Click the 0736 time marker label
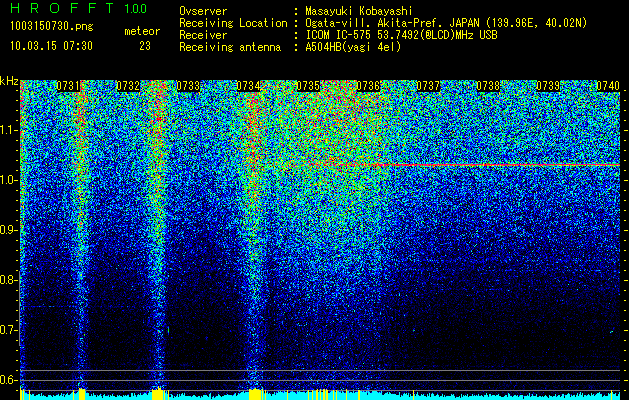629x400 pixels. pyautogui.click(x=368, y=86)
